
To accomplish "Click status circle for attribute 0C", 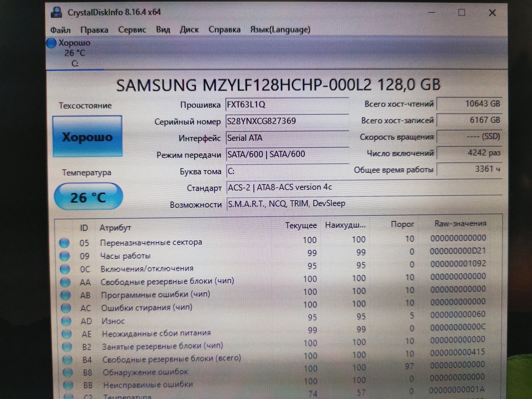I will (x=65, y=269).
